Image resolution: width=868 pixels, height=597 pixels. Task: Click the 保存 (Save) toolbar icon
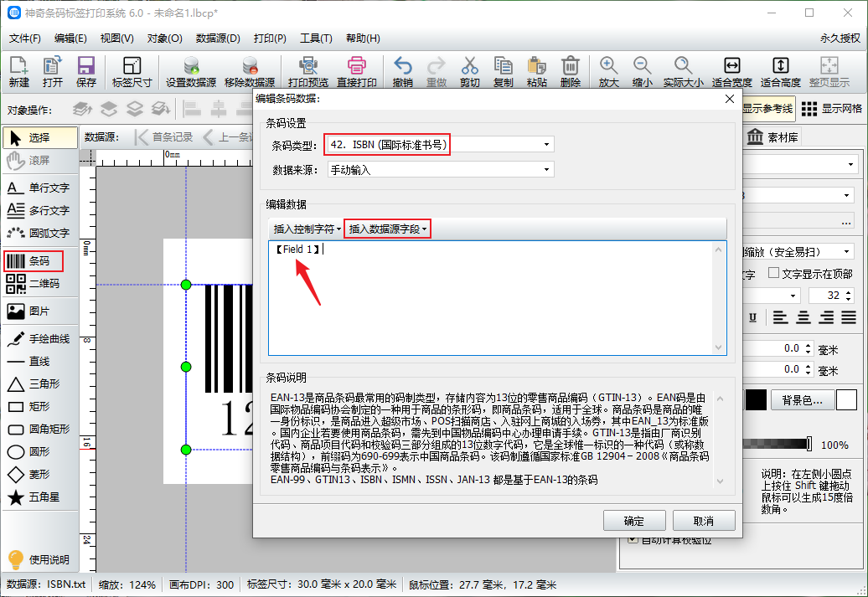click(85, 72)
